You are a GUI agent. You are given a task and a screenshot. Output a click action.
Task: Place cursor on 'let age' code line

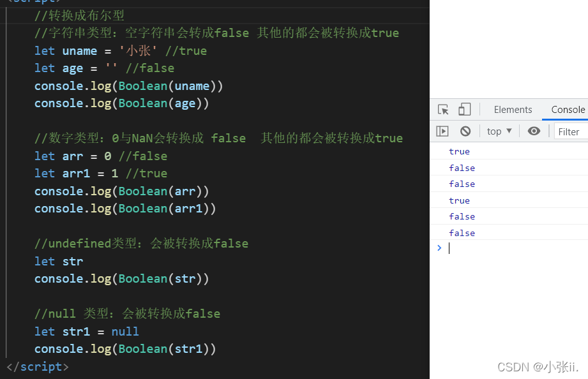[104, 68]
